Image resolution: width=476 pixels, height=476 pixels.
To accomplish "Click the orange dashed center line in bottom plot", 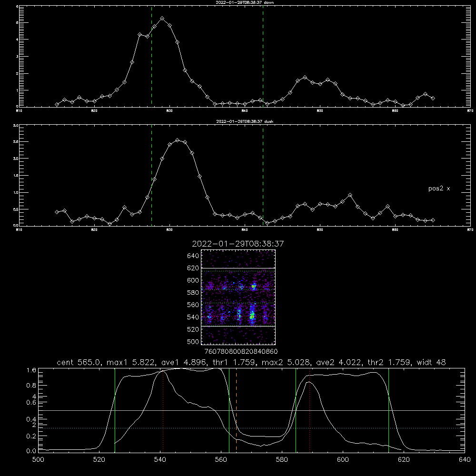I will [236, 409].
